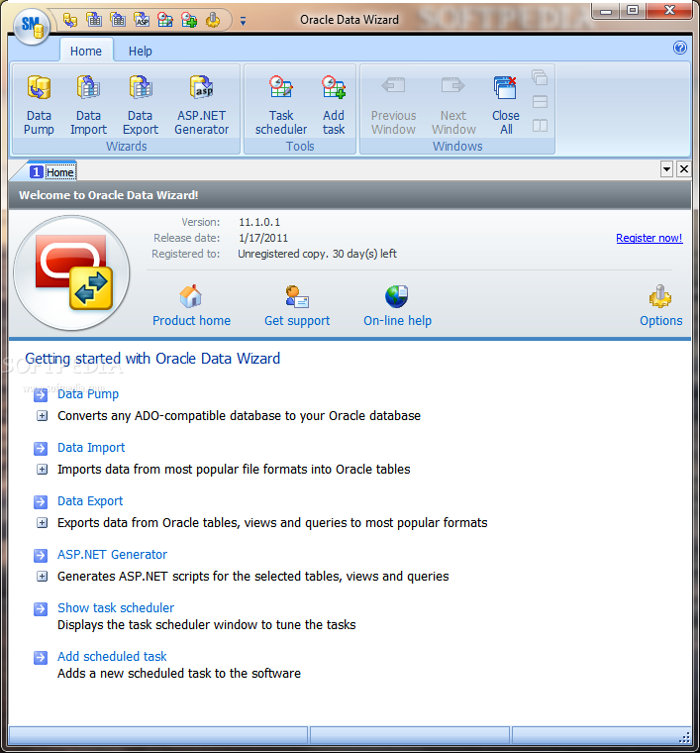Start the Data Export wizard in ribbon
700x753 pixels.
140,105
